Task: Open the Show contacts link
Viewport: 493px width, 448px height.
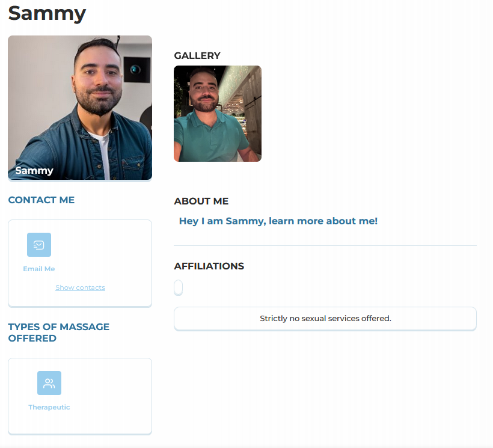Action: click(80, 287)
